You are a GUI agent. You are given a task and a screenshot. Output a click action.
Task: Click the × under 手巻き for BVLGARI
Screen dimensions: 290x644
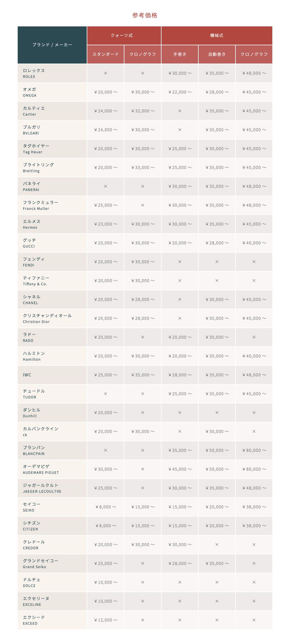[x=180, y=130]
